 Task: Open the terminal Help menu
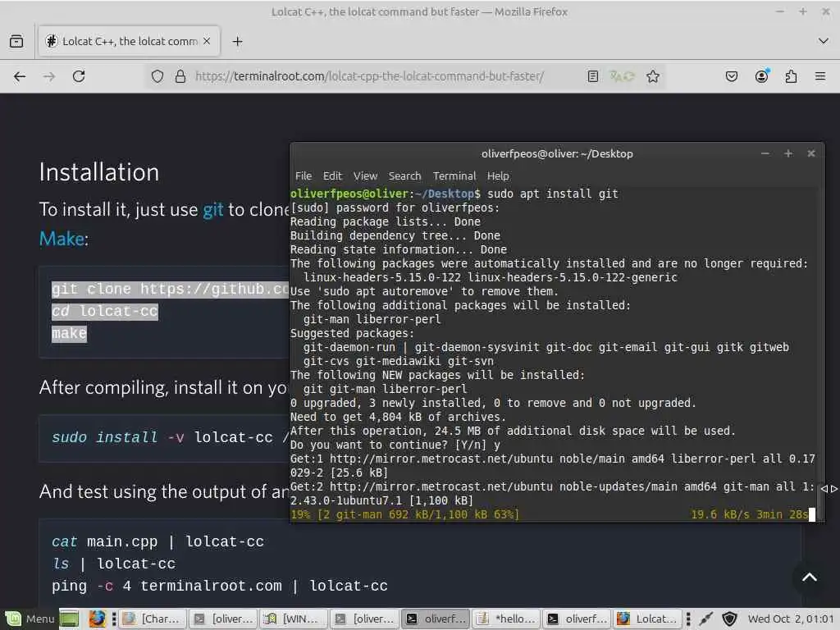click(x=498, y=176)
